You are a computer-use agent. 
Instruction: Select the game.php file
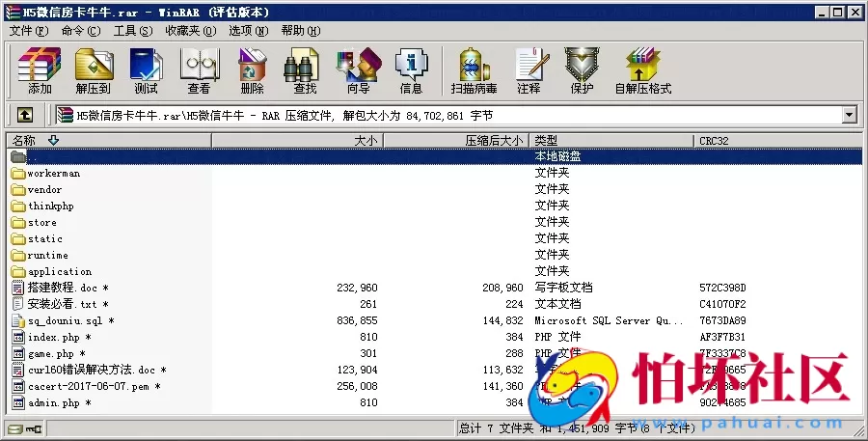[51, 353]
